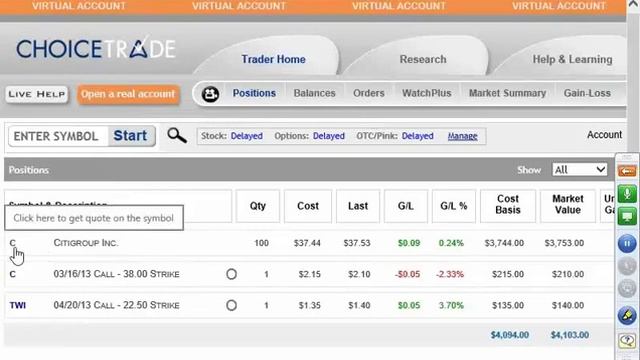Click the Options: Delayed status
640x360 pixels.
click(309, 136)
